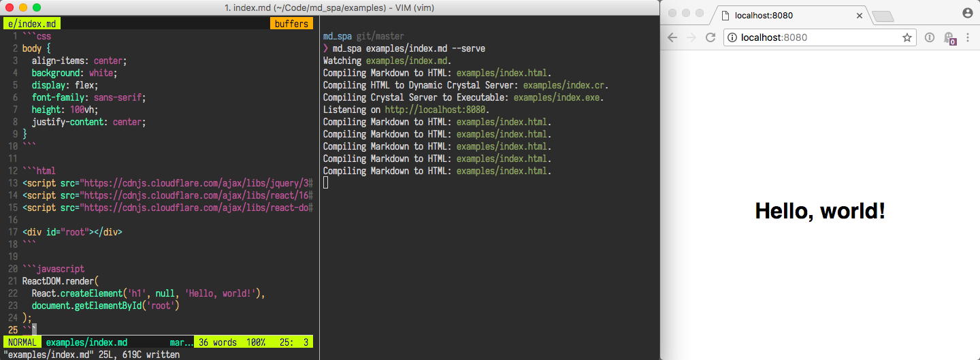Click the browser back arrow

click(x=672, y=37)
